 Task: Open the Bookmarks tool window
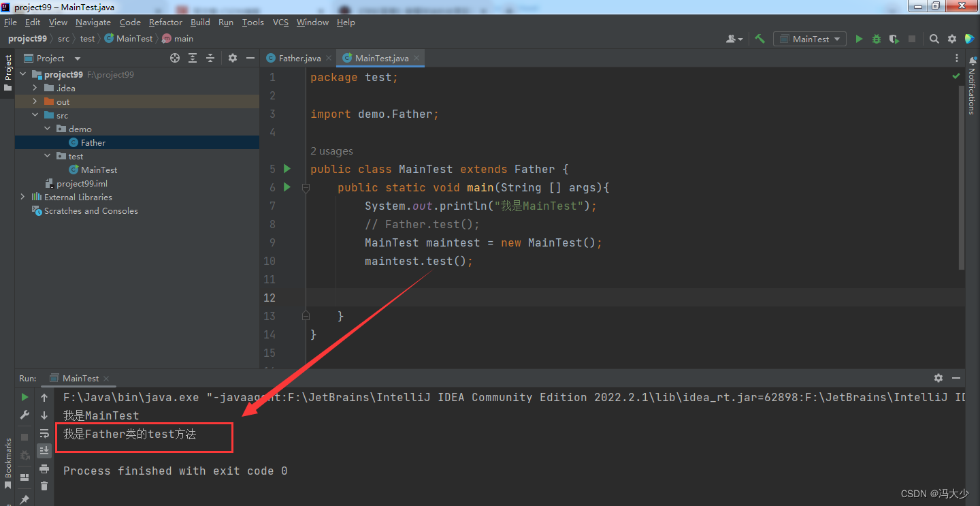pyautogui.click(x=7, y=463)
